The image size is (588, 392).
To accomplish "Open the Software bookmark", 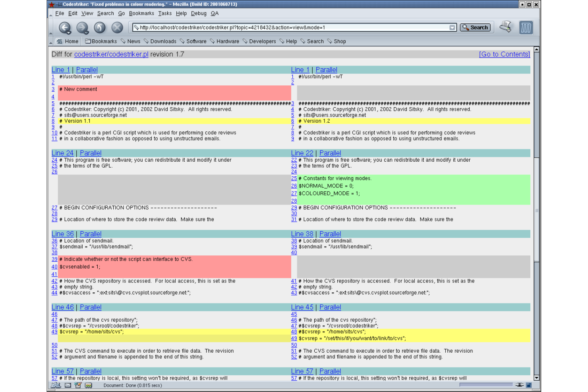I will pyautogui.click(x=193, y=41).
